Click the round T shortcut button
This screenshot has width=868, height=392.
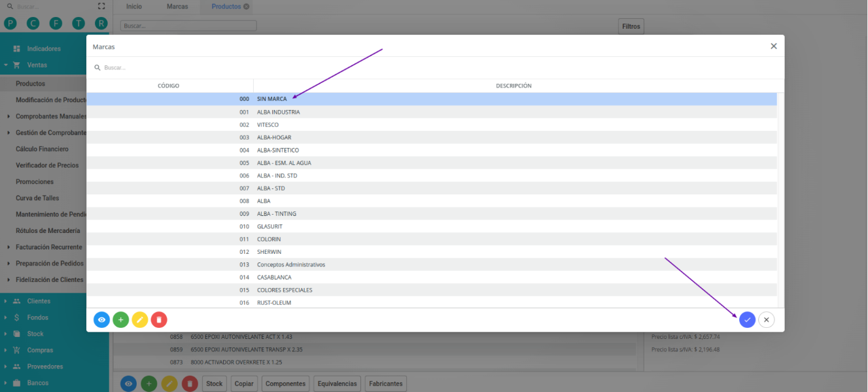tap(78, 23)
